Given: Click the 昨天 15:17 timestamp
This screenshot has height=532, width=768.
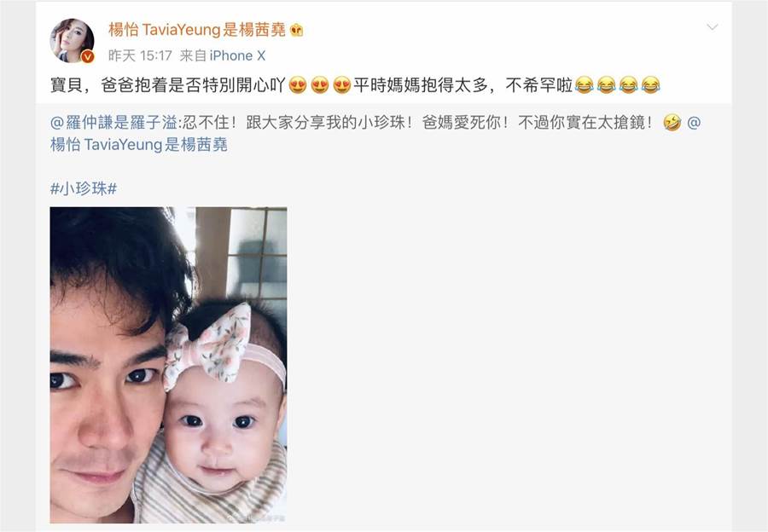Looking at the screenshot, I should coord(141,55).
